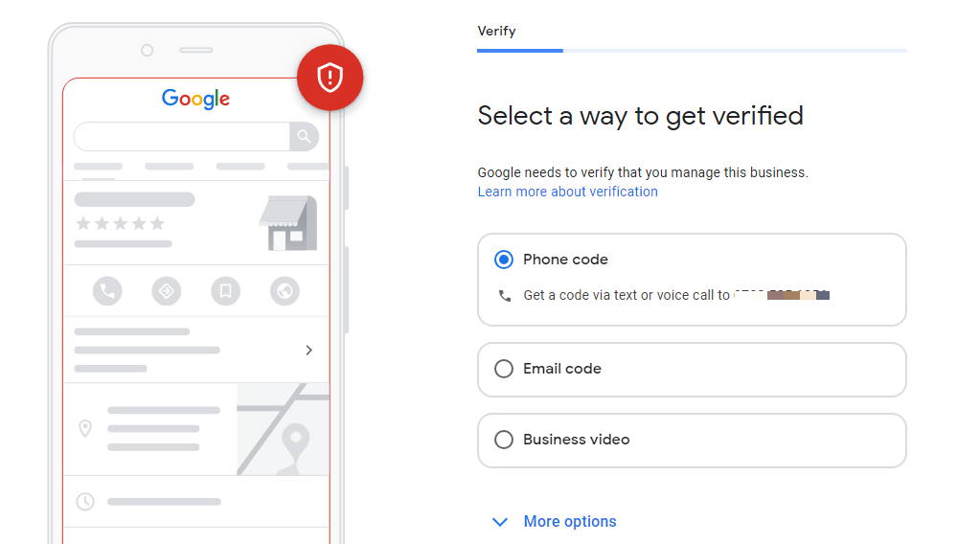
Task: Click the search field in phone mockup
Action: pos(181,136)
